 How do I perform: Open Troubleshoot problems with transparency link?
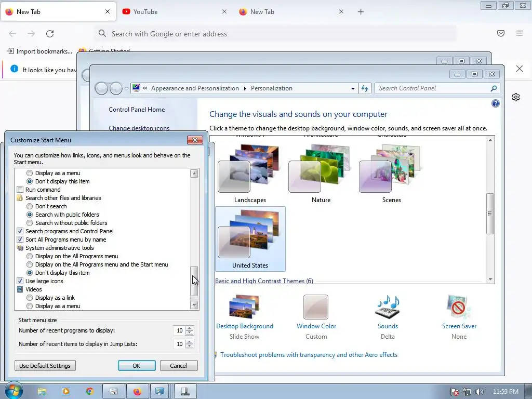[x=309, y=354]
